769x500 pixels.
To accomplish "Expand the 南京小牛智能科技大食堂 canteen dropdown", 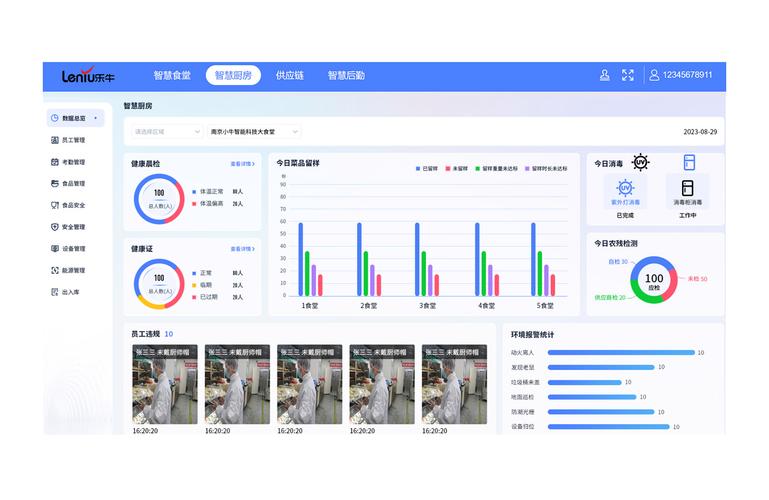I will coord(254,131).
